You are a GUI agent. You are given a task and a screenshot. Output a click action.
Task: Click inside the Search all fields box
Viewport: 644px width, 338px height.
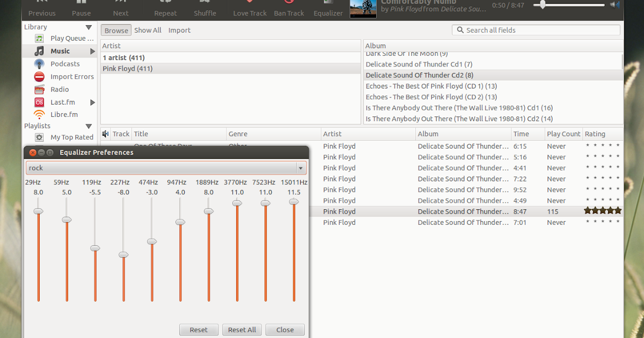coord(536,30)
